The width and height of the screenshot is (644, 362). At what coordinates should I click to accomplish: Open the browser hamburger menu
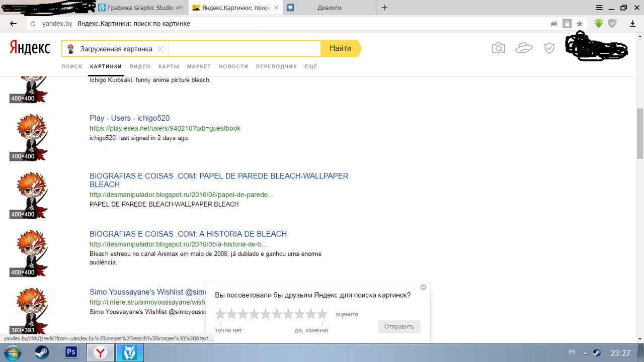coord(599,8)
